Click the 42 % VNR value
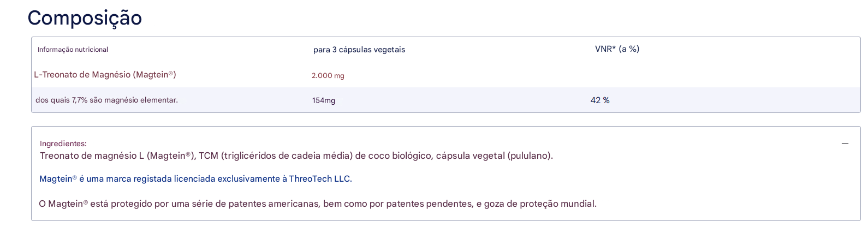Screen dimensions: 868x233 point(600,100)
